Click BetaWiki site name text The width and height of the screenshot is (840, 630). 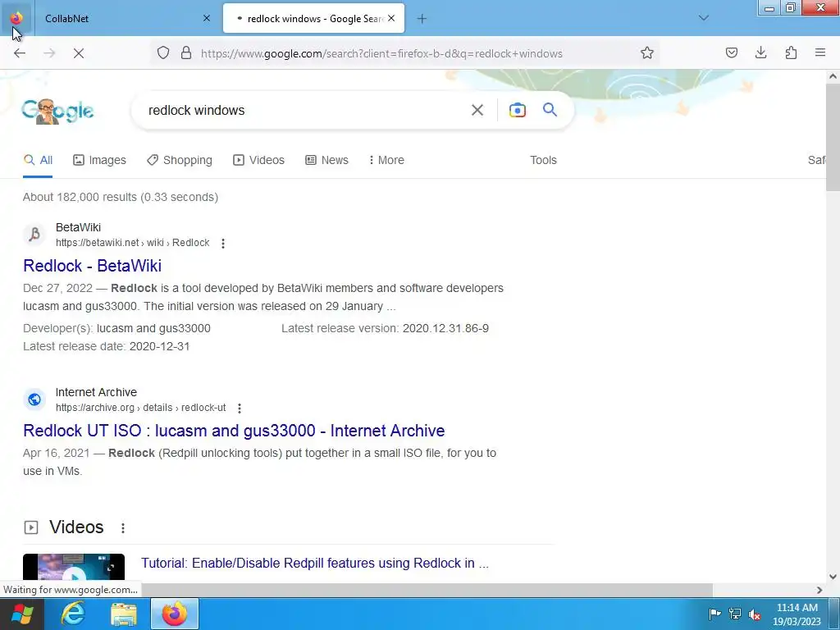click(x=78, y=228)
